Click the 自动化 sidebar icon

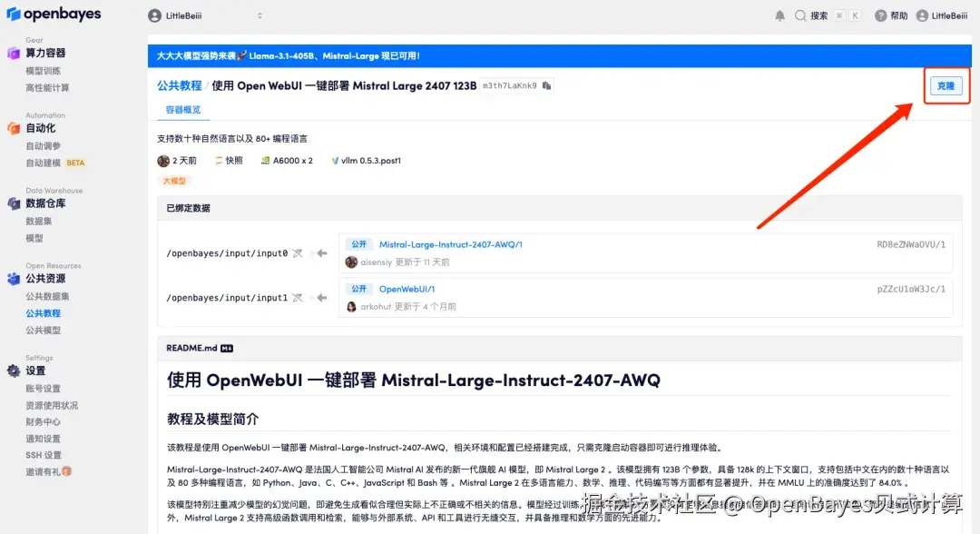coord(14,128)
